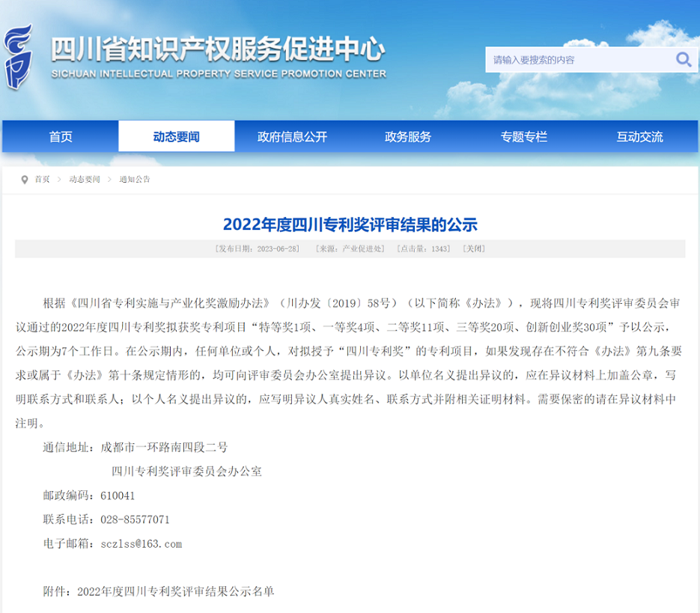Go to 政府信息公开 in navigation bar
The image size is (700, 613).
pos(292,137)
